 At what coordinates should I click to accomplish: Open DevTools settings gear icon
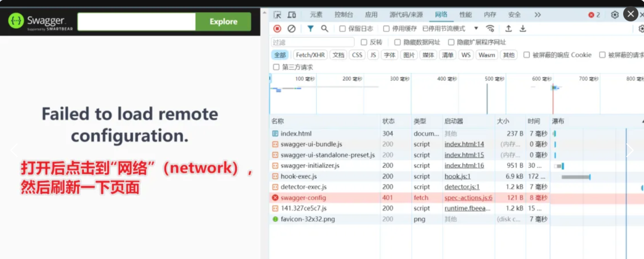pyautogui.click(x=615, y=15)
